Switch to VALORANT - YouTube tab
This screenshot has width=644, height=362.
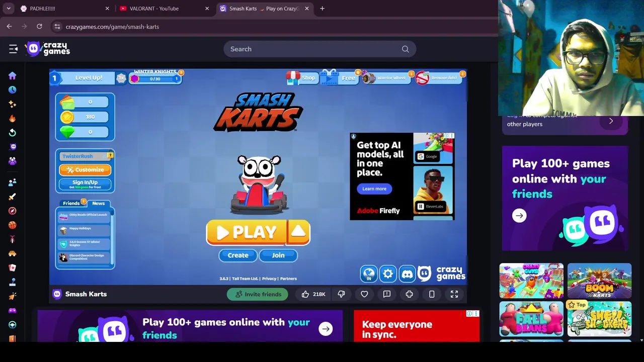click(165, 9)
